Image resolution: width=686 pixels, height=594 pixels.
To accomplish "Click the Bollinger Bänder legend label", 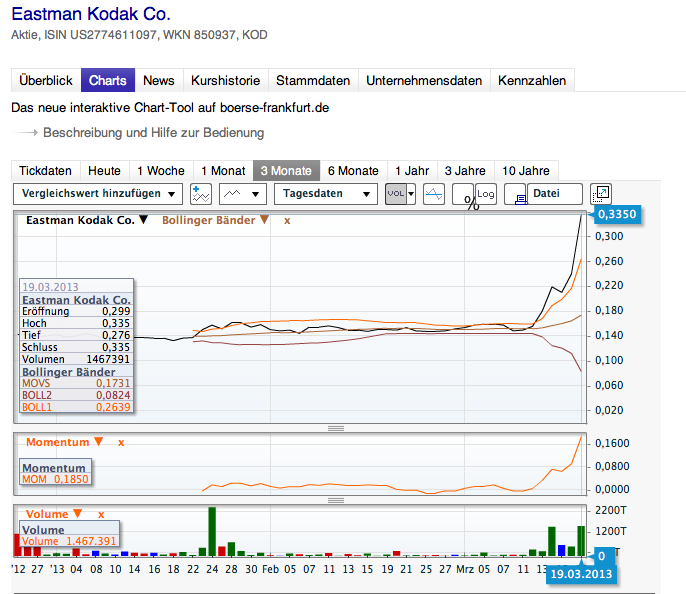I will click(209, 220).
